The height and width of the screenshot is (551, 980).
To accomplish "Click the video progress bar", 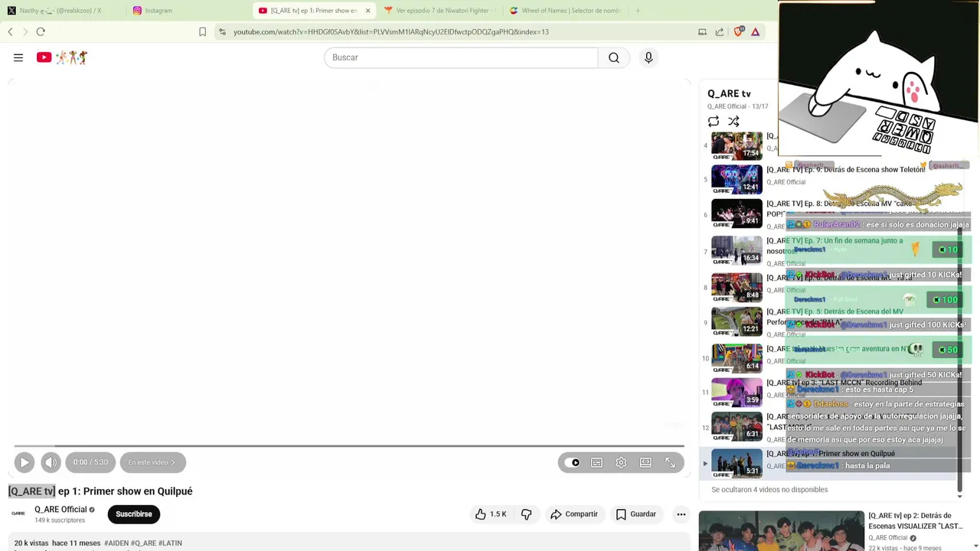I will click(349, 445).
